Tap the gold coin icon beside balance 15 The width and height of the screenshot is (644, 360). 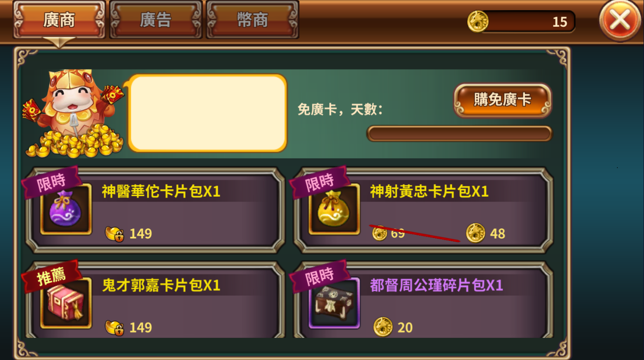point(478,21)
